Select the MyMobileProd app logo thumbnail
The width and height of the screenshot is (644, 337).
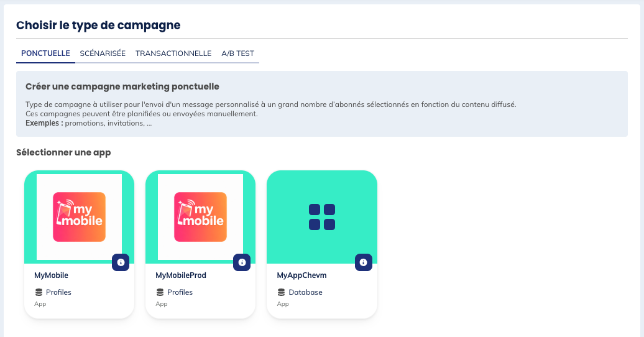pyautogui.click(x=200, y=217)
